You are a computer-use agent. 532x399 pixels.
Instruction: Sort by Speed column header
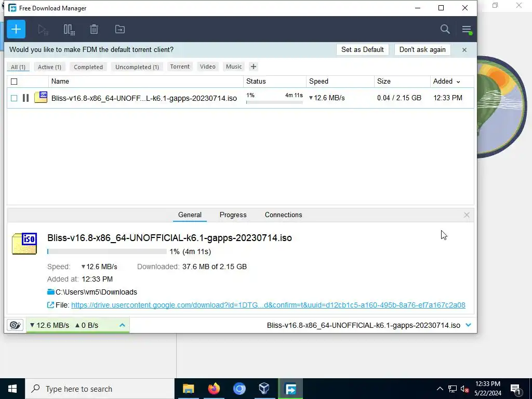340,82
